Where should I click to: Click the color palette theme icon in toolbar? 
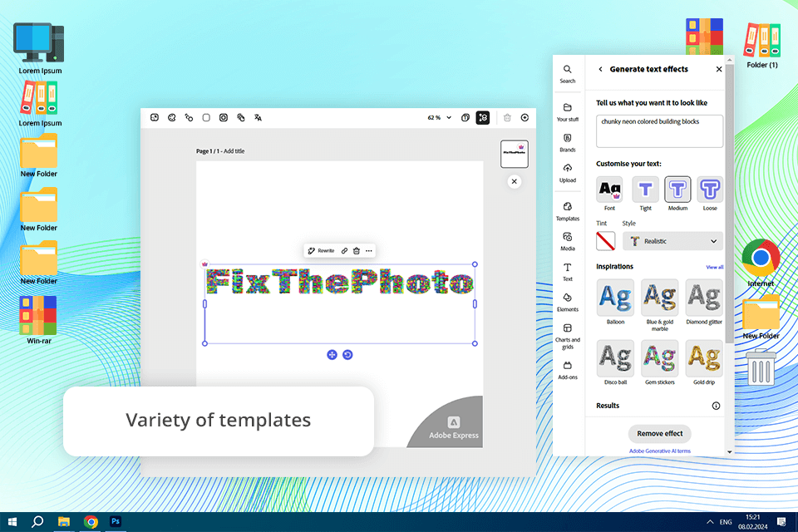click(x=172, y=117)
